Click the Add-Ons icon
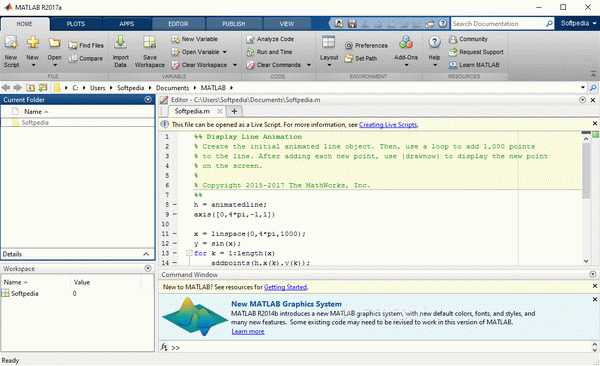This screenshot has height=366, width=600. click(406, 42)
